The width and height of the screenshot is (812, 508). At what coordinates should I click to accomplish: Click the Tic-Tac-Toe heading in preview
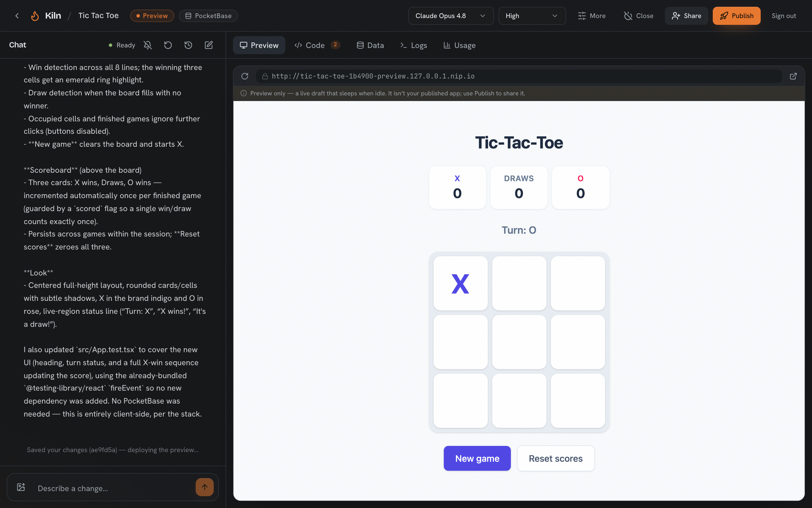click(x=519, y=143)
